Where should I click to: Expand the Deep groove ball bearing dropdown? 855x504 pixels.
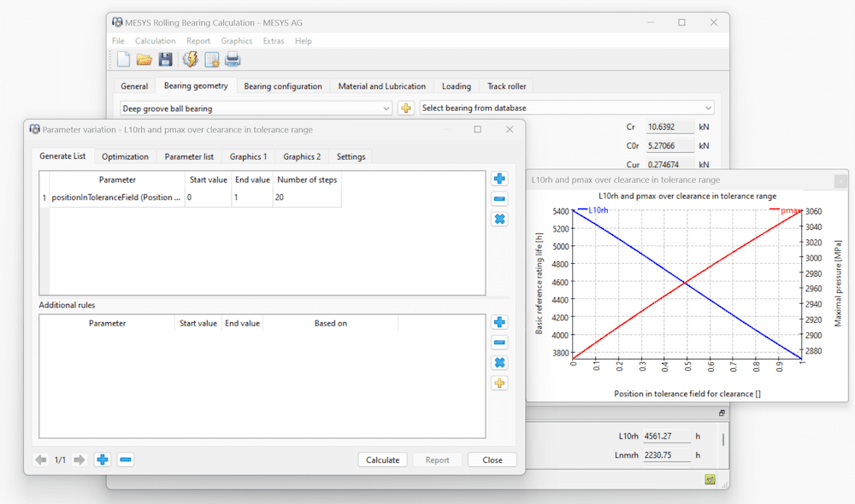click(386, 108)
